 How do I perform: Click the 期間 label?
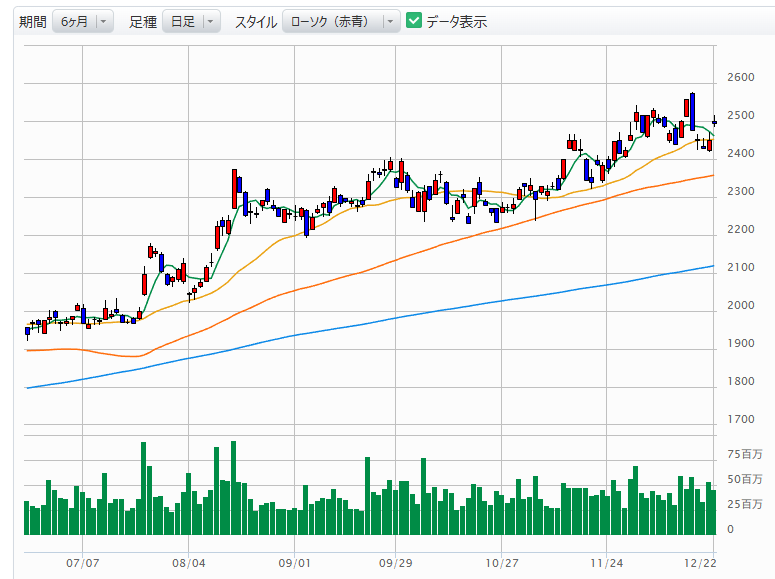click(32, 22)
